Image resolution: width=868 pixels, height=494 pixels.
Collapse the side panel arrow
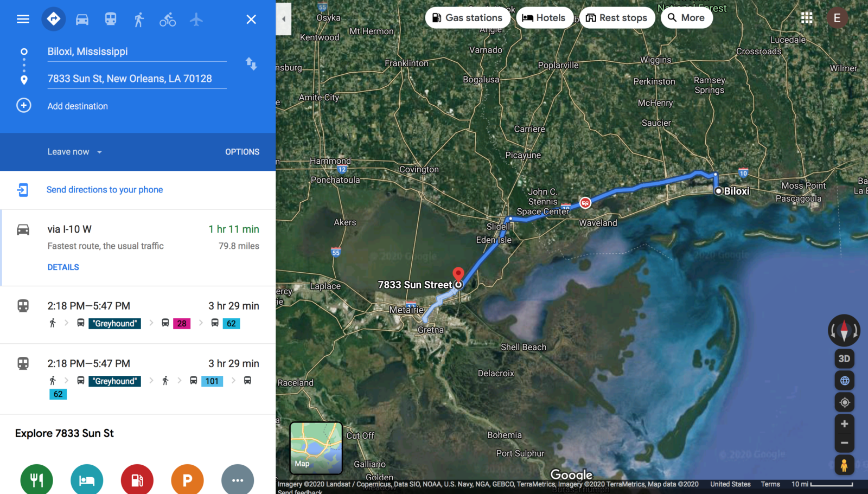click(283, 19)
